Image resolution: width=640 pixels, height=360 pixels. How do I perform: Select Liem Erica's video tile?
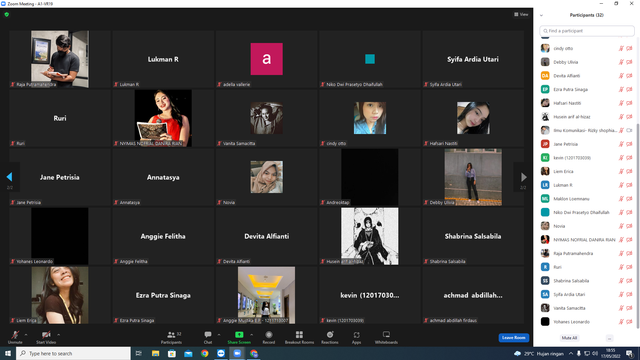(60, 295)
